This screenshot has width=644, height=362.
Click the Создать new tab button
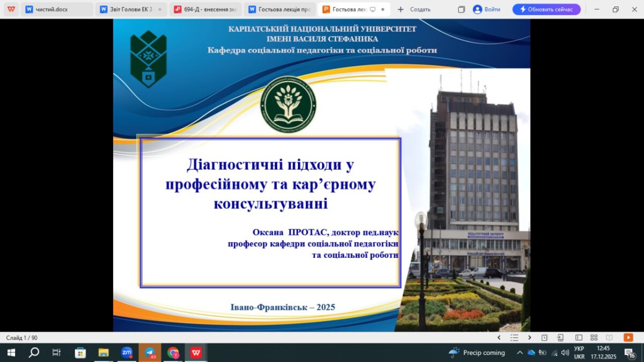coord(414,9)
